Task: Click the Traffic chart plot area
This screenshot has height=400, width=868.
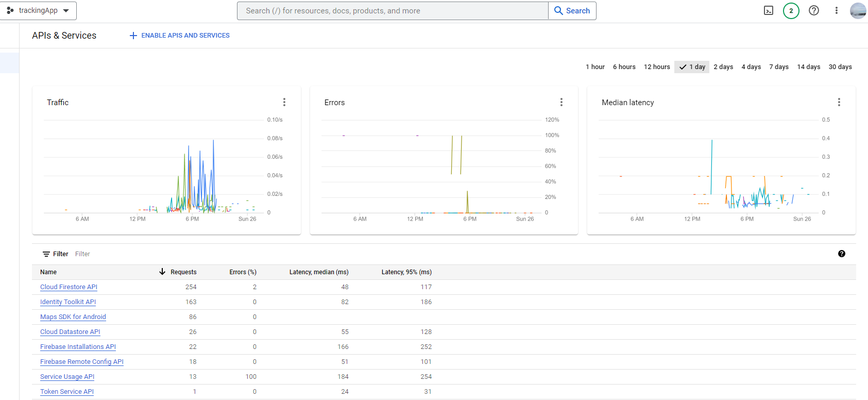Action: [x=154, y=166]
